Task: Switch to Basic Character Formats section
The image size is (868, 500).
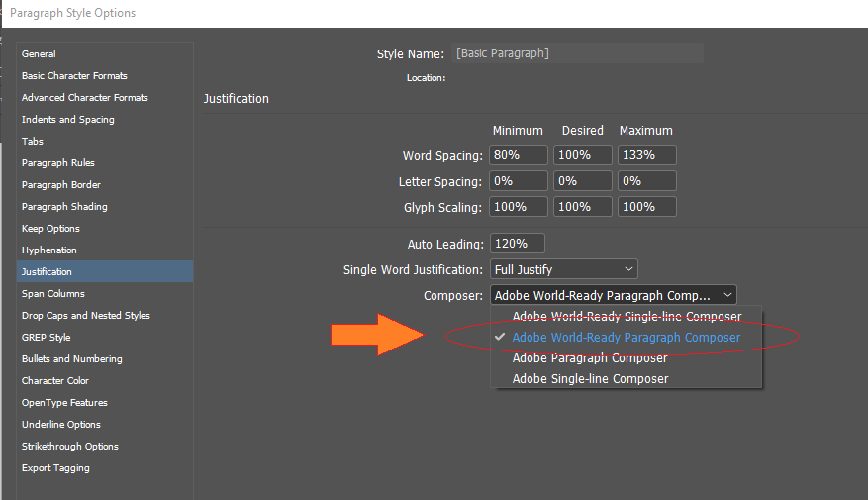Action: (x=74, y=76)
